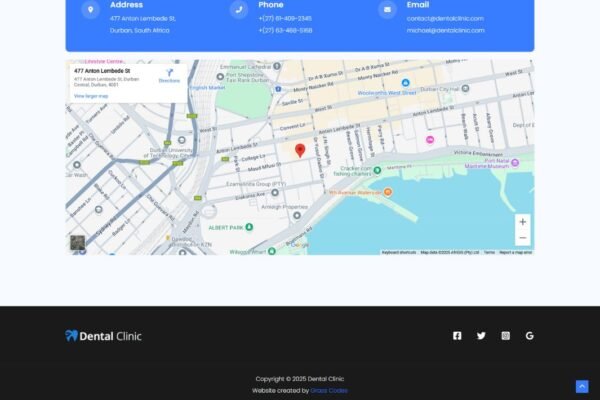
Task: Select 9th Avenue Waterside restaurant marker
Action: [388, 192]
